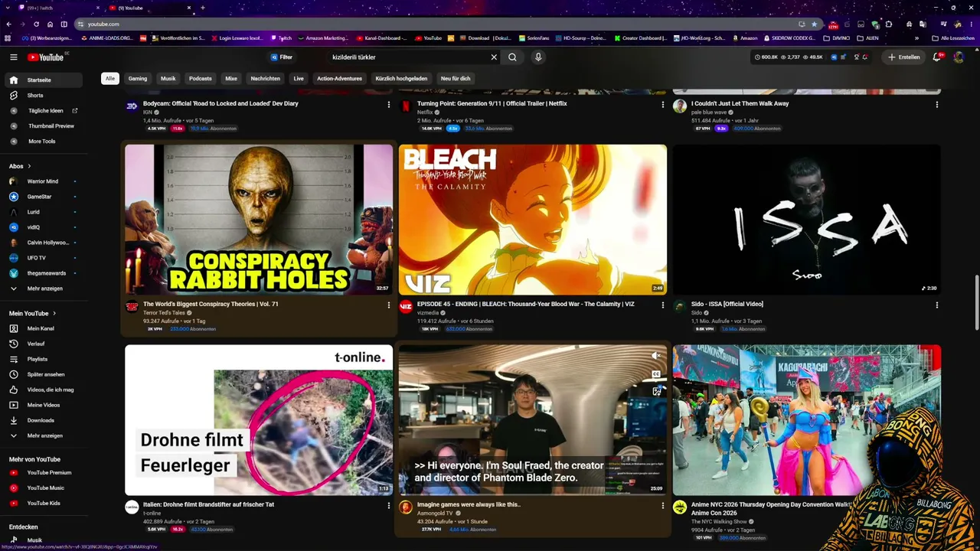This screenshot has height=551, width=980.
Task: Select the Podcasts filter chip
Action: [x=201, y=79]
